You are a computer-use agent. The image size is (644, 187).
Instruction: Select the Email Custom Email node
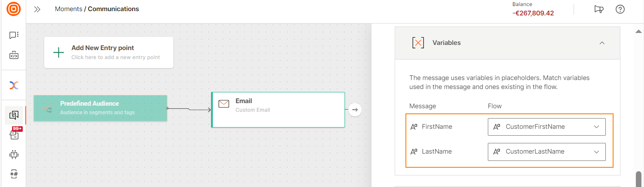click(x=278, y=110)
